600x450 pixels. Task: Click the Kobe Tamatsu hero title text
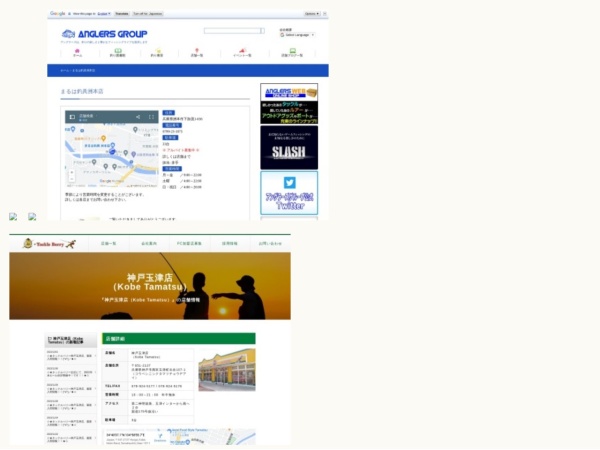coord(150,282)
